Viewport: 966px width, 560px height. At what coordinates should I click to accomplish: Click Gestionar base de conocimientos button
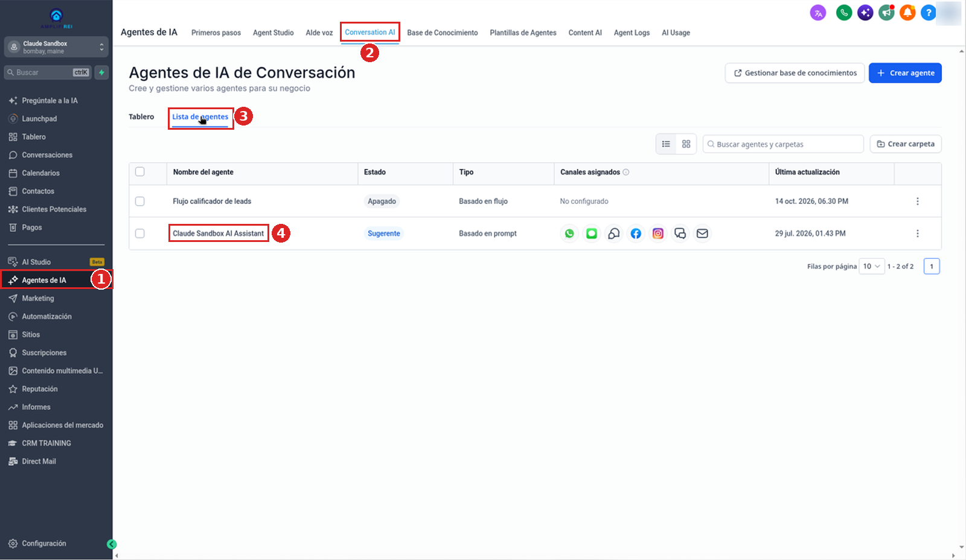795,73
